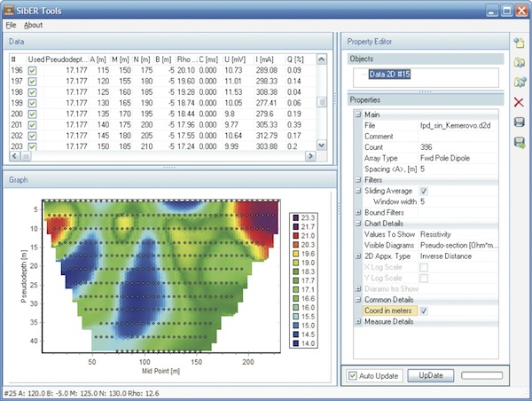The image size is (532, 401).
Task: Click the save disk icon in right toolbar
Action: coord(519,122)
